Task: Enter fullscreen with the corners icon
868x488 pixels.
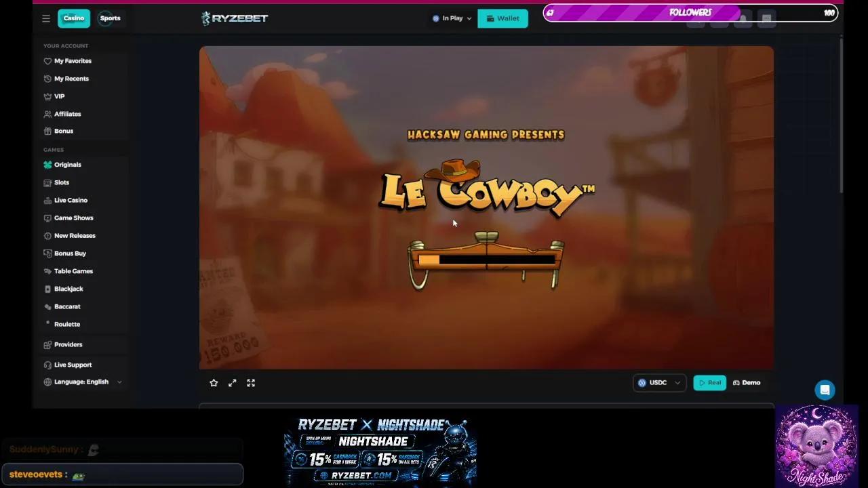Action: pyautogui.click(x=251, y=383)
